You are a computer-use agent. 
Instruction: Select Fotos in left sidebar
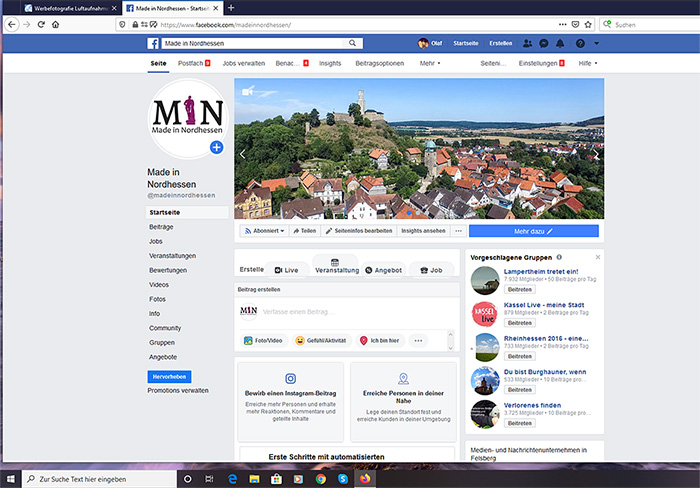click(x=157, y=299)
